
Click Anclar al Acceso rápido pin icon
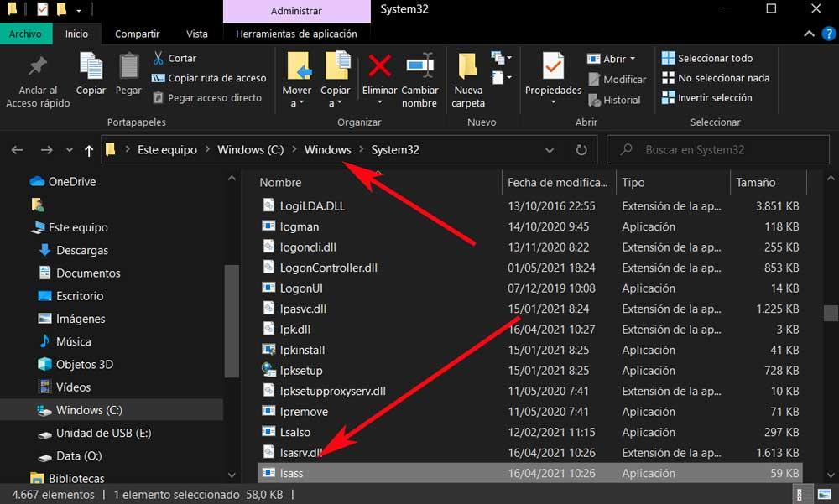[x=38, y=66]
